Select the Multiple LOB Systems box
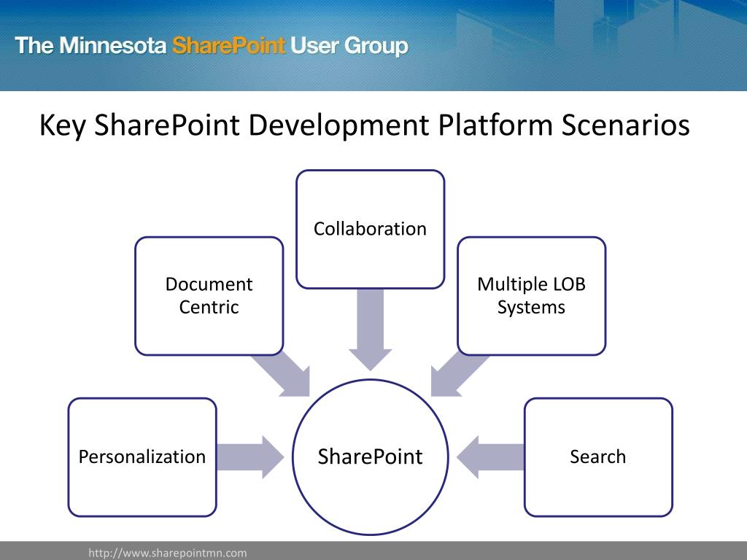The height and width of the screenshot is (560, 747). click(532, 296)
